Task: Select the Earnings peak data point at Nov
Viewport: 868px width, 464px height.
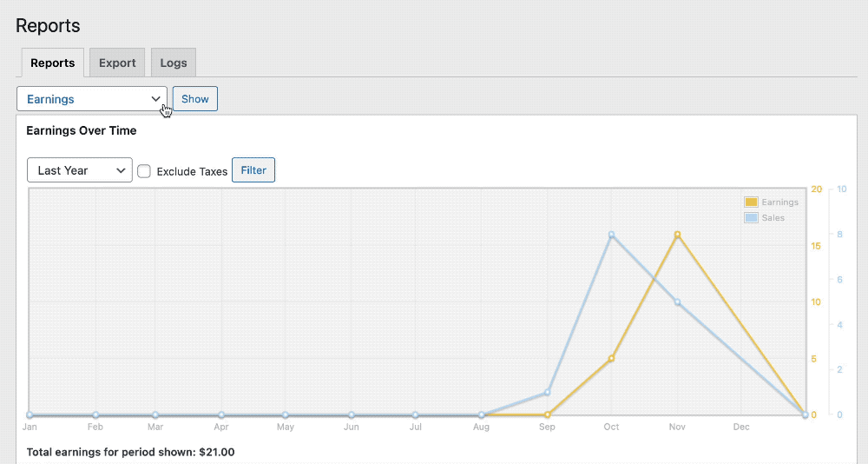Action: point(677,235)
